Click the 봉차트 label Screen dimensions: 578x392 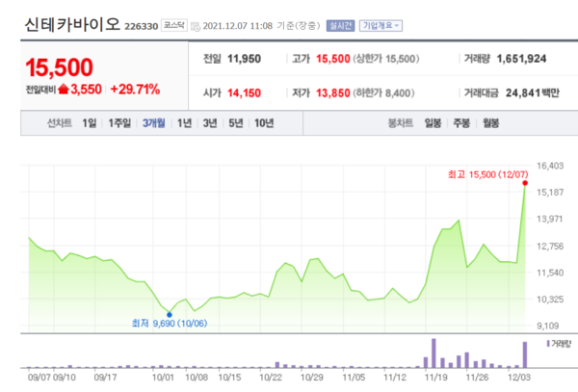[401, 123]
